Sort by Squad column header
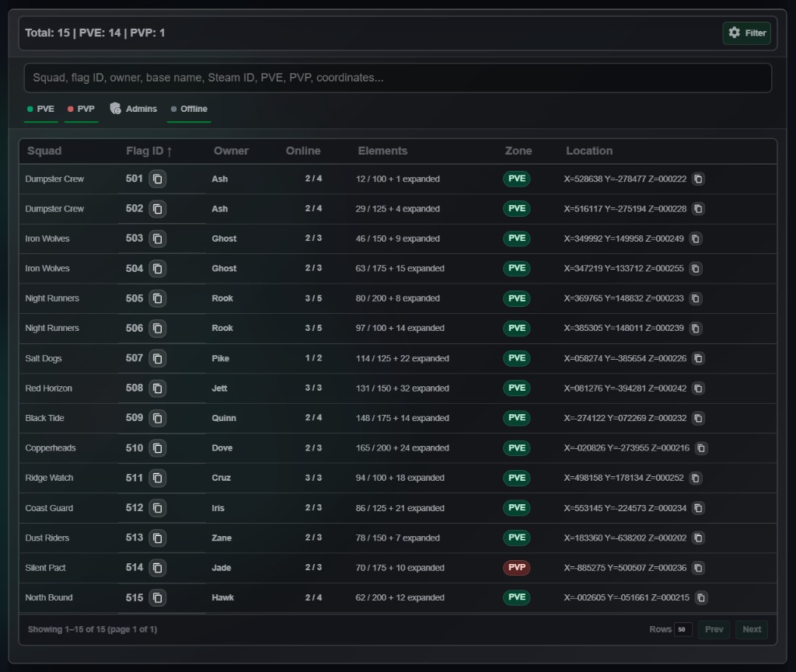 (44, 151)
